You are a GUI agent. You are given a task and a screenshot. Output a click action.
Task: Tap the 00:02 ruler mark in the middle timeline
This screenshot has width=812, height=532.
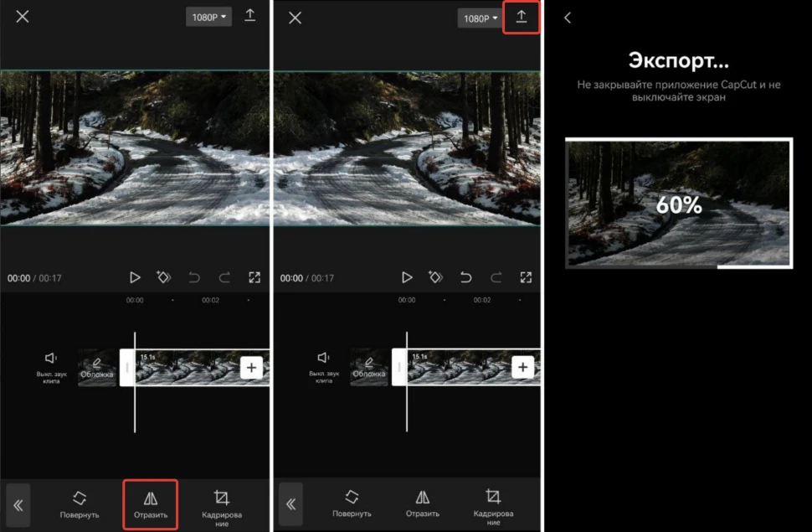coord(481,300)
